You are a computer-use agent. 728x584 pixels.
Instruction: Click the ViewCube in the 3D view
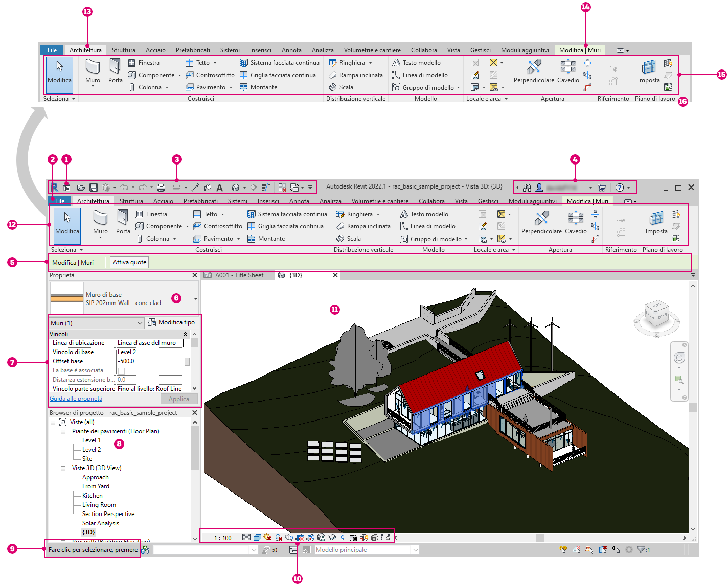pos(657,314)
